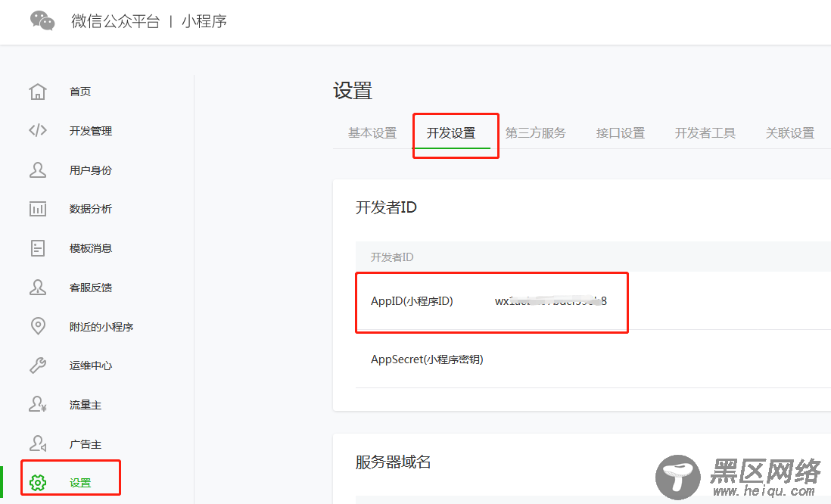Go to 用户身份 sidebar entry
The width and height of the screenshot is (831, 504).
pyautogui.click(x=91, y=170)
